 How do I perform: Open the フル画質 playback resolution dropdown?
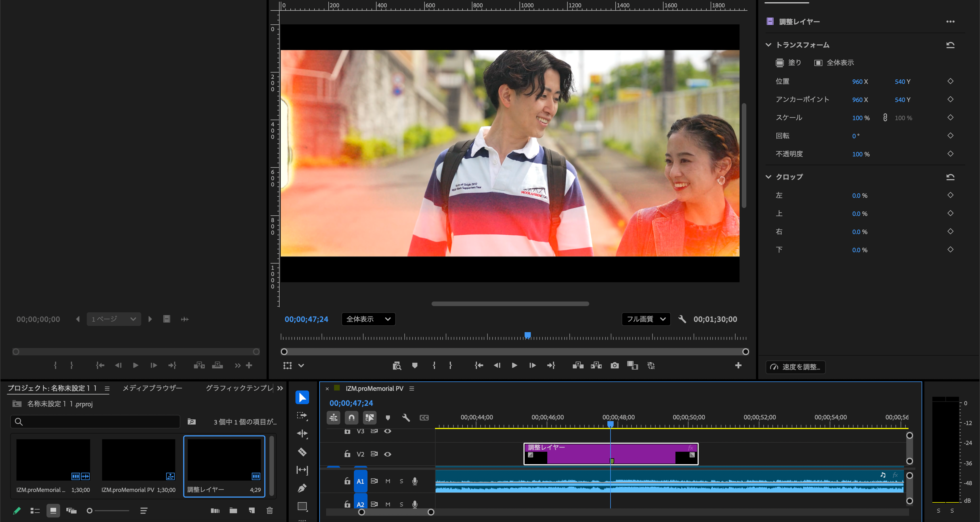646,319
